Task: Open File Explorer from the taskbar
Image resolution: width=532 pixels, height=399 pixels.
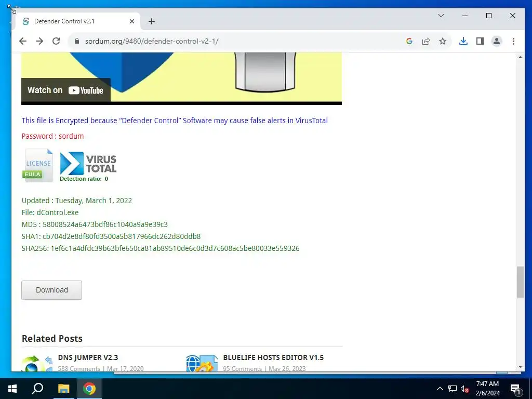Action: pyautogui.click(x=63, y=389)
